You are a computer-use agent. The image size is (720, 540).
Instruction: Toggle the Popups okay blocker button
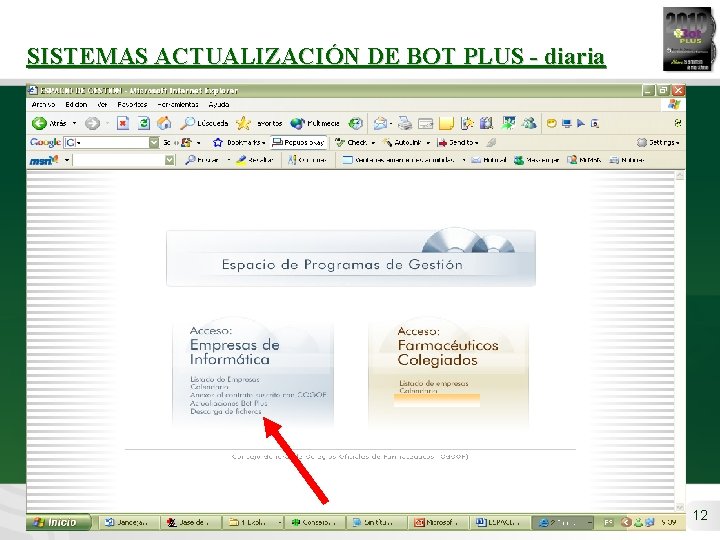(299, 142)
